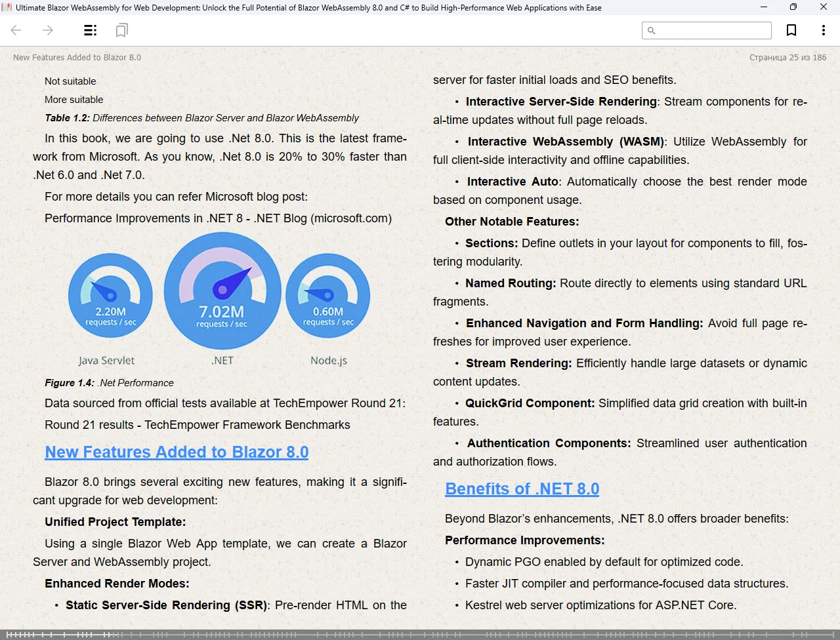Open the 'Benefits of .NET 8.0' heading link
The width and height of the screenshot is (840, 640).
(x=522, y=489)
